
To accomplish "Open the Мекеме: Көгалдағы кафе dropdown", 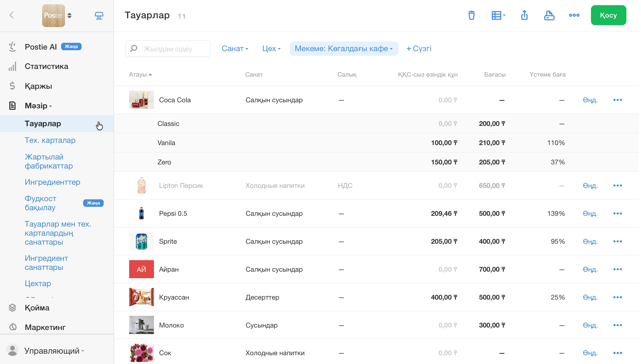I will tap(344, 48).
